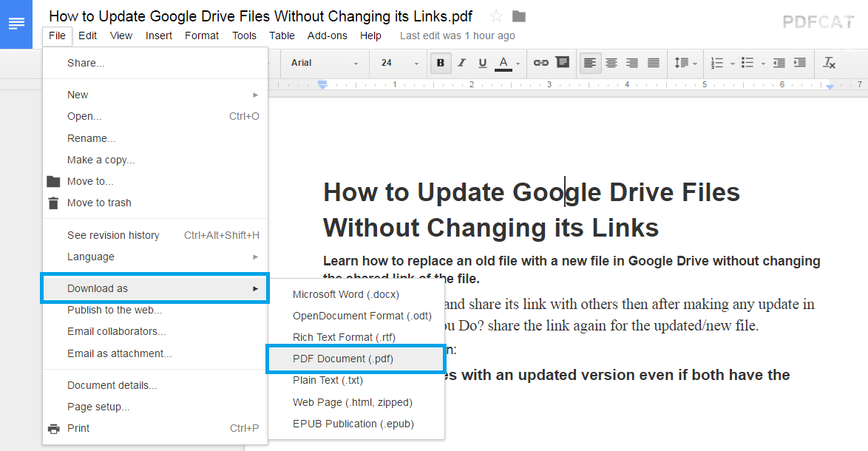Increase the indent
The width and height of the screenshot is (868, 451).
(x=800, y=63)
